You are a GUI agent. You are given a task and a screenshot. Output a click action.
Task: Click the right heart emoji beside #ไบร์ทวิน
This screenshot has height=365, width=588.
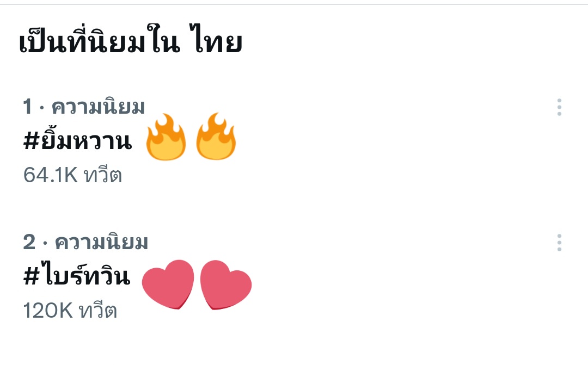226,284
